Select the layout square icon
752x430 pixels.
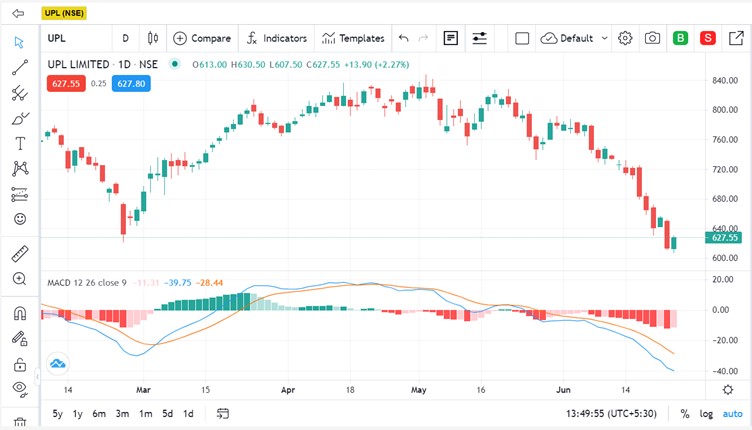click(522, 38)
